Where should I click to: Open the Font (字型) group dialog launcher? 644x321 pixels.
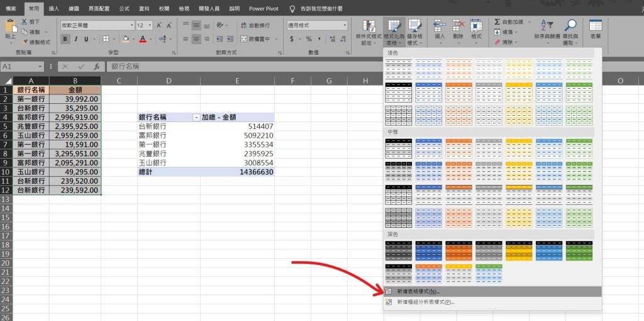coord(175,53)
